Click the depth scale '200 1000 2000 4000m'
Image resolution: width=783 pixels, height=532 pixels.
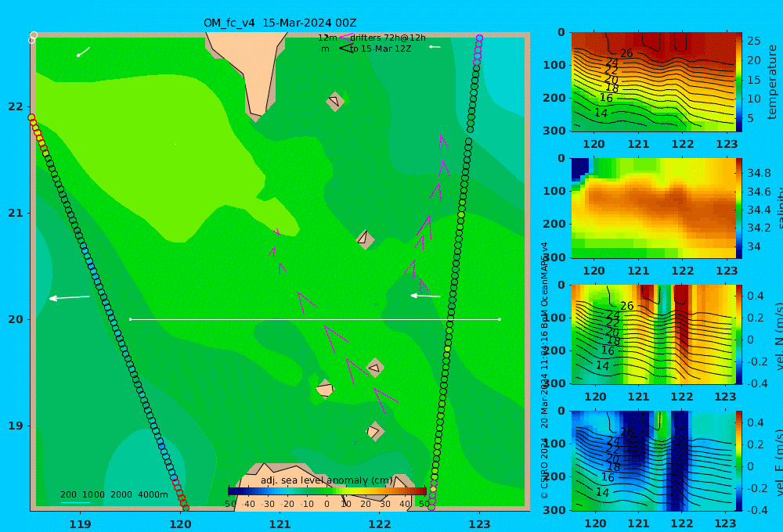[x=114, y=494]
